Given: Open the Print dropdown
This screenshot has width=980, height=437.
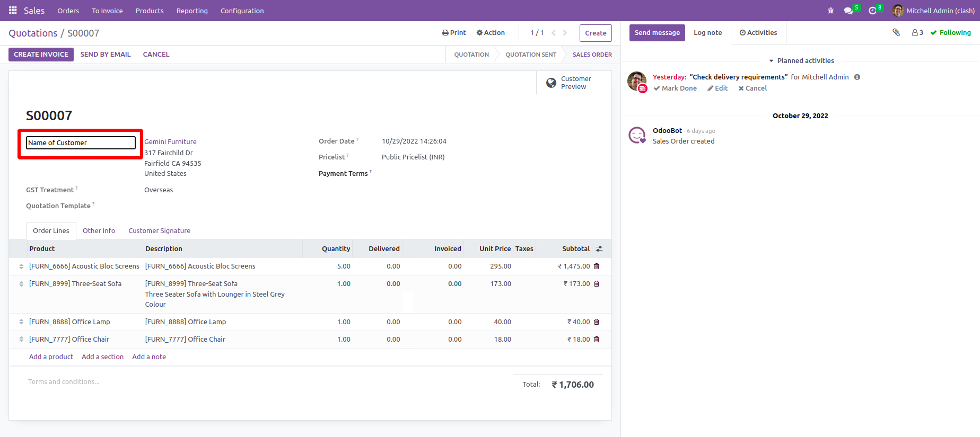Looking at the screenshot, I should 454,33.
